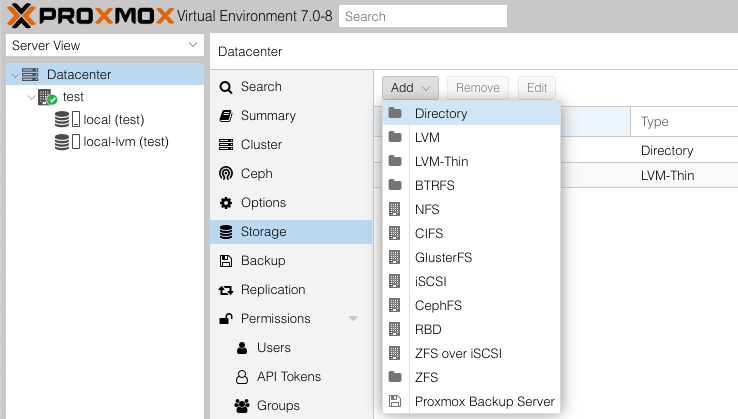Collapse the Datacenter tree node
Screen dimensions: 738x419
click(x=15, y=75)
